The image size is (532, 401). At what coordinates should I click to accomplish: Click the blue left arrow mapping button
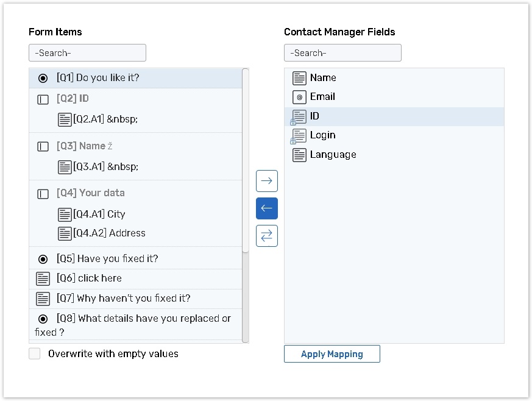click(x=266, y=208)
